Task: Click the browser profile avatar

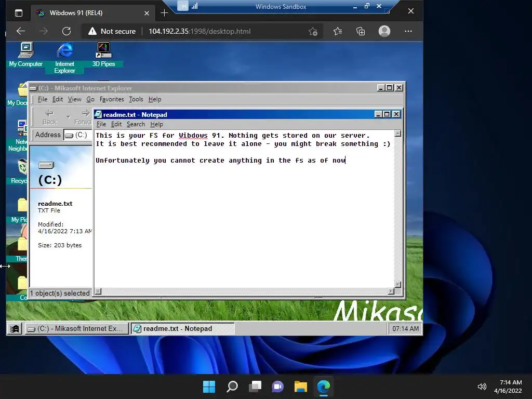Action: pos(384,31)
